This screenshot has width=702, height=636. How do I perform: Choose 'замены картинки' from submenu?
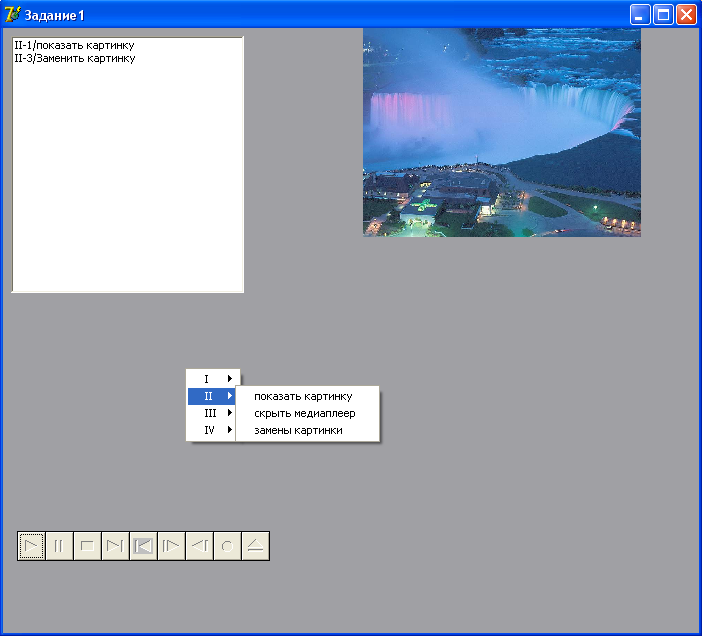(x=307, y=431)
